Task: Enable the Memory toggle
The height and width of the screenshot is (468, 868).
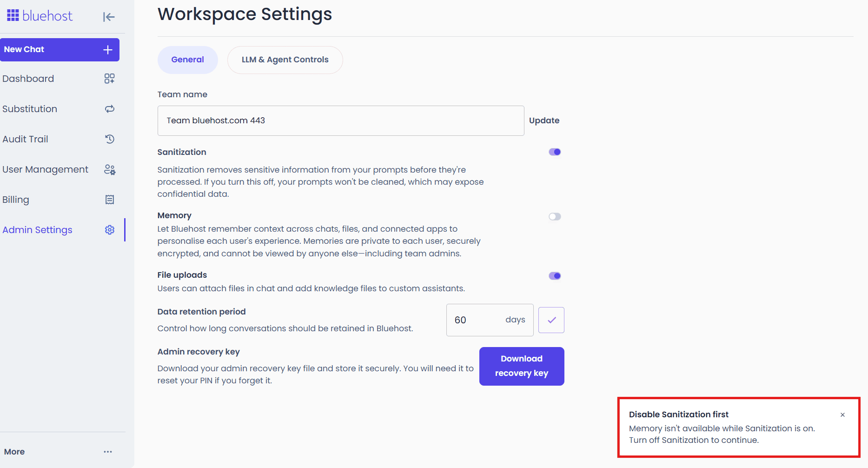Action: pyautogui.click(x=555, y=217)
